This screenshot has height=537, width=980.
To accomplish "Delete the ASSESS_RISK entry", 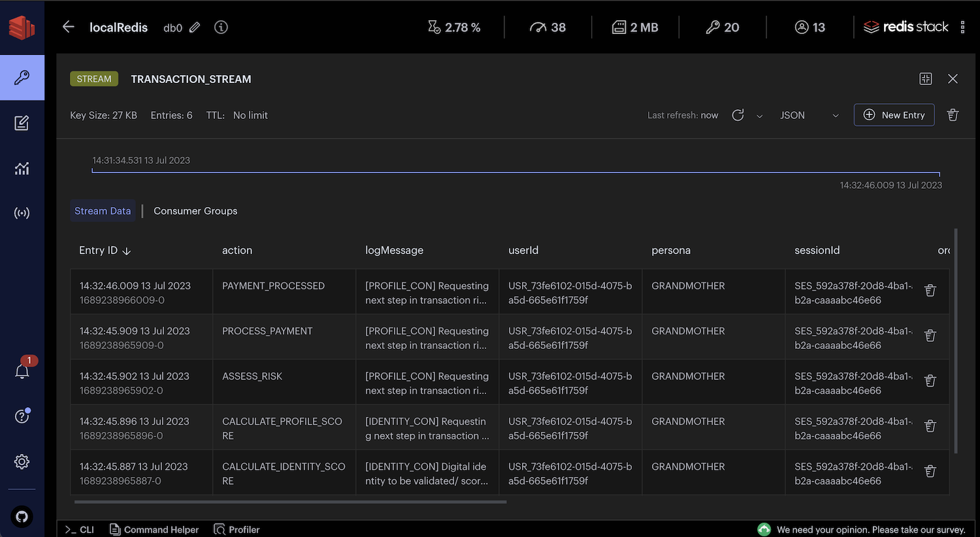I will pos(930,381).
